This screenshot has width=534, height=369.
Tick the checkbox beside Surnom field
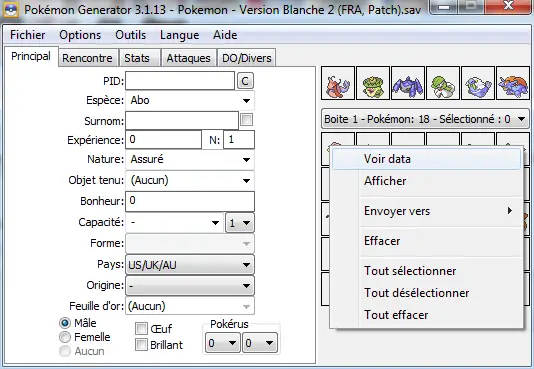(x=247, y=120)
